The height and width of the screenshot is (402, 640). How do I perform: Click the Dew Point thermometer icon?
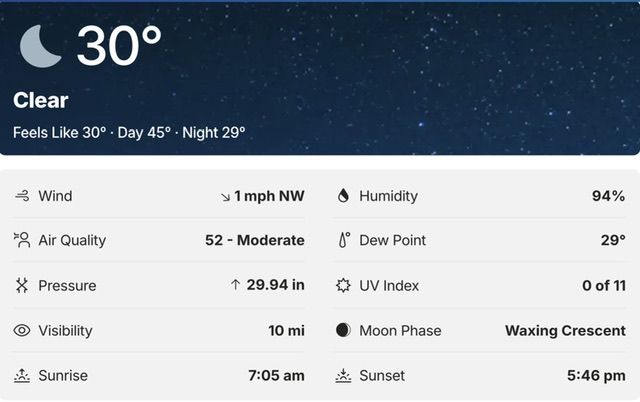click(x=343, y=240)
